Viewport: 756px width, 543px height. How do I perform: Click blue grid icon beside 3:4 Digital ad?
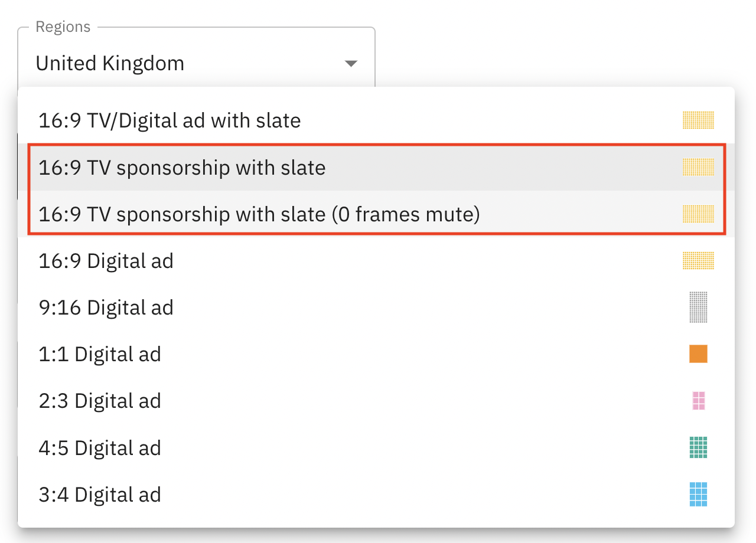[x=698, y=495]
